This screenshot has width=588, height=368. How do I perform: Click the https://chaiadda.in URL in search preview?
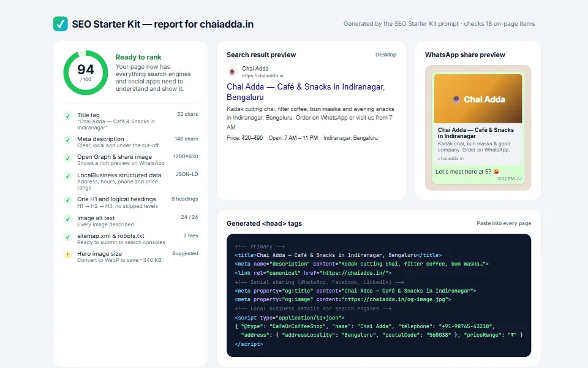pyautogui.click(x=263, y=75)
